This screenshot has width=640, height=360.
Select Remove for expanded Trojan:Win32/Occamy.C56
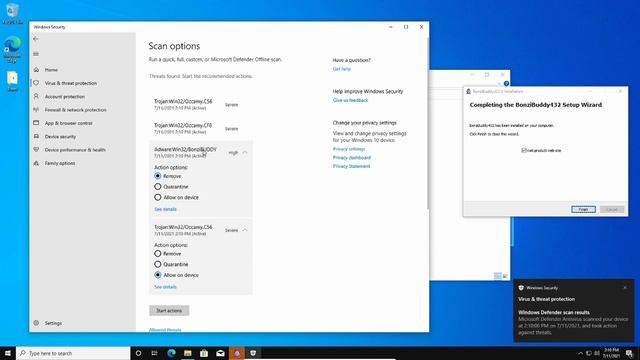click(x=158, y=253)
